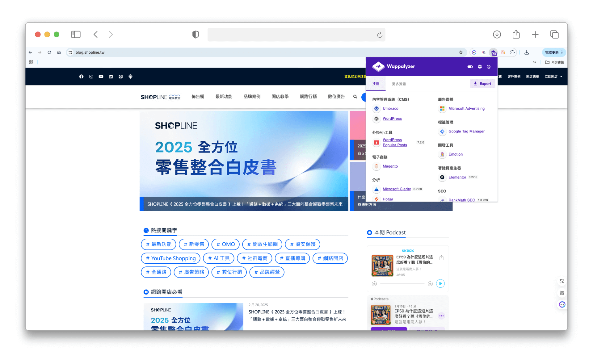Screen dimensions: 593x364
Task: Click the Chrome address bar showing blog.shopline.tw
Action: point(266,52)
